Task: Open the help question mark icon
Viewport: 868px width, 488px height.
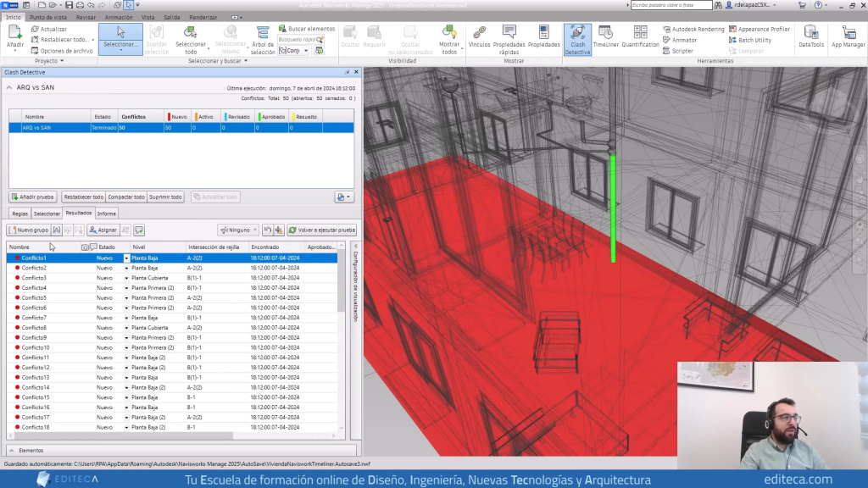Action: pyautogui.click(x=818, y=5)
